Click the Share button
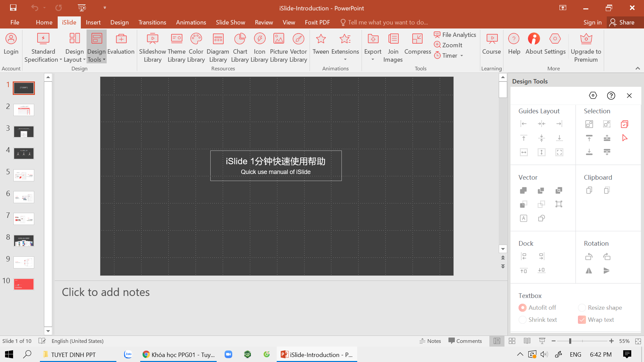644x362 pixels. [622, 22]
